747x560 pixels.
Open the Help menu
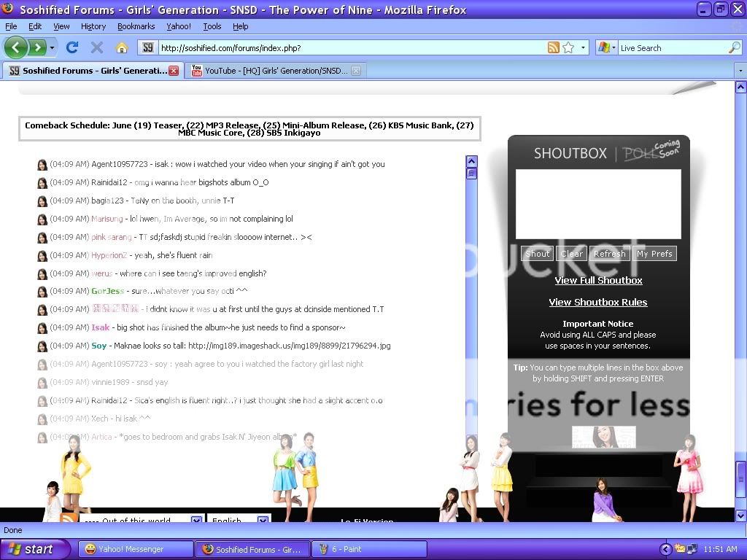[241, 26]
